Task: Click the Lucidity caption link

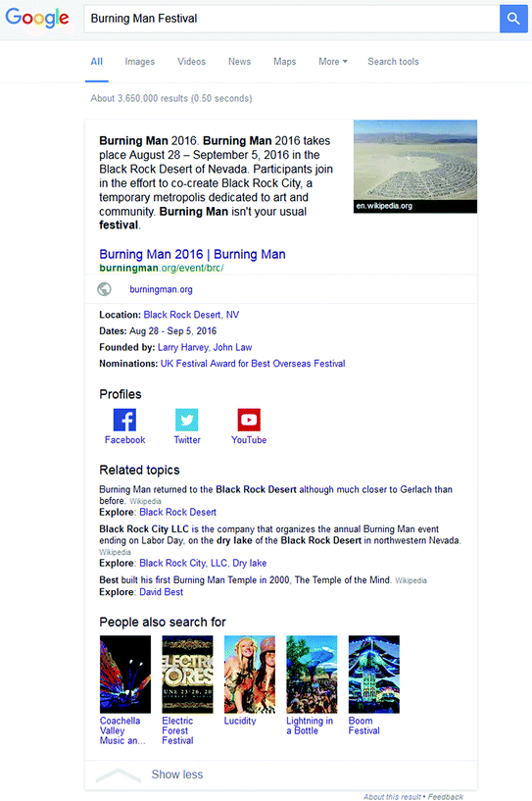Action: click(x=240, y=721)
